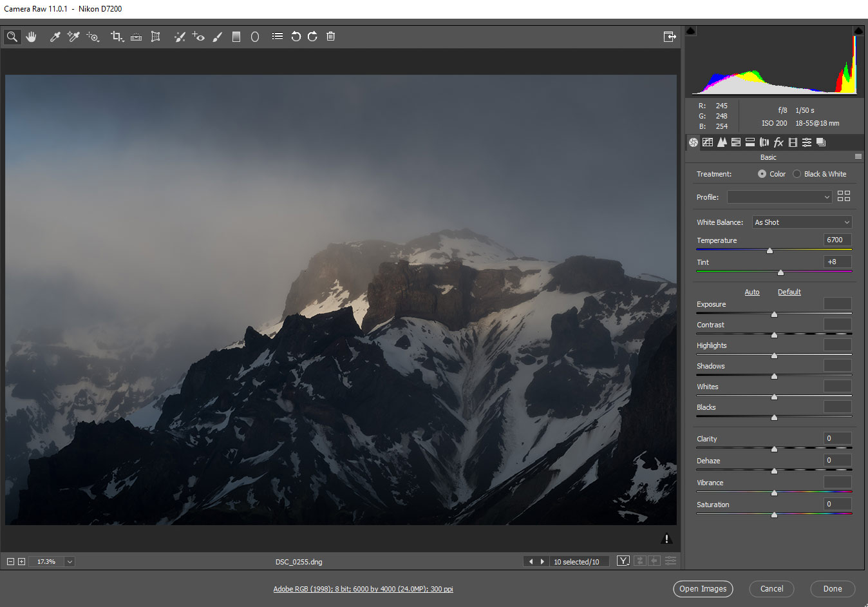
Task: Activate the Crop tool
Action: coord(117,37)
